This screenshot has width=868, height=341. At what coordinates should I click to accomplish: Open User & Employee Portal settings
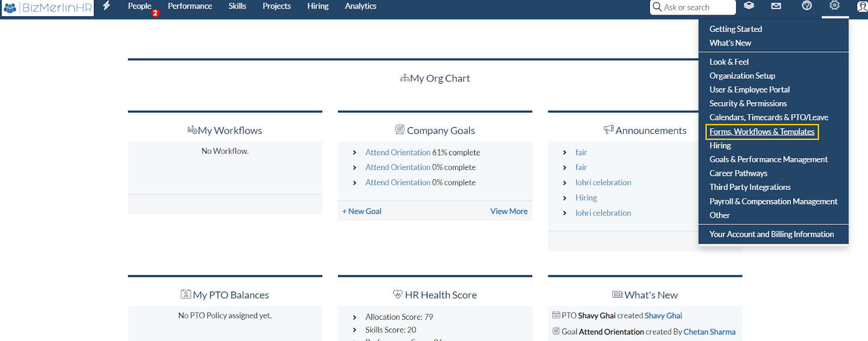[750, 90]
